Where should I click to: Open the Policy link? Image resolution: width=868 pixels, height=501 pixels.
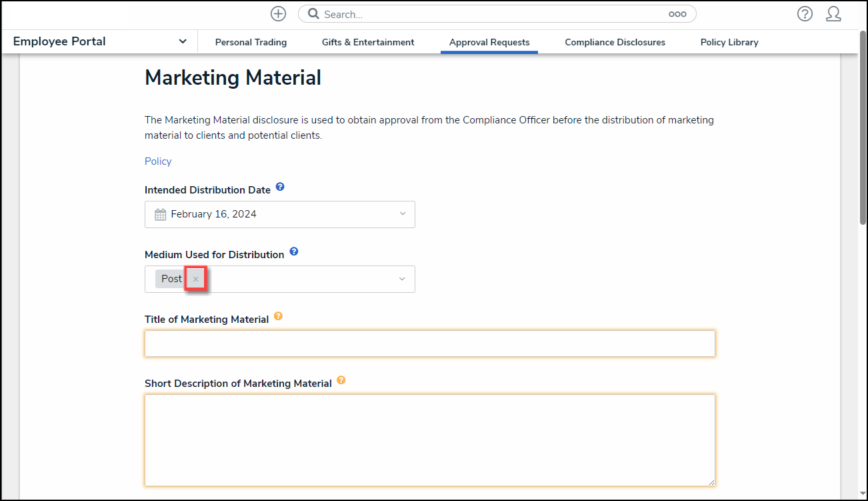point(158,161)
